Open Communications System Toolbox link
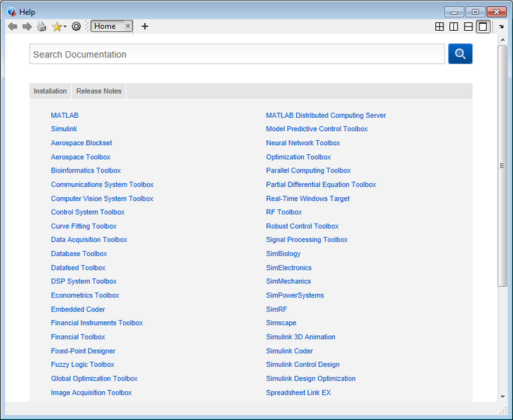Screen dimensions: 513x420 pos(102,184)
